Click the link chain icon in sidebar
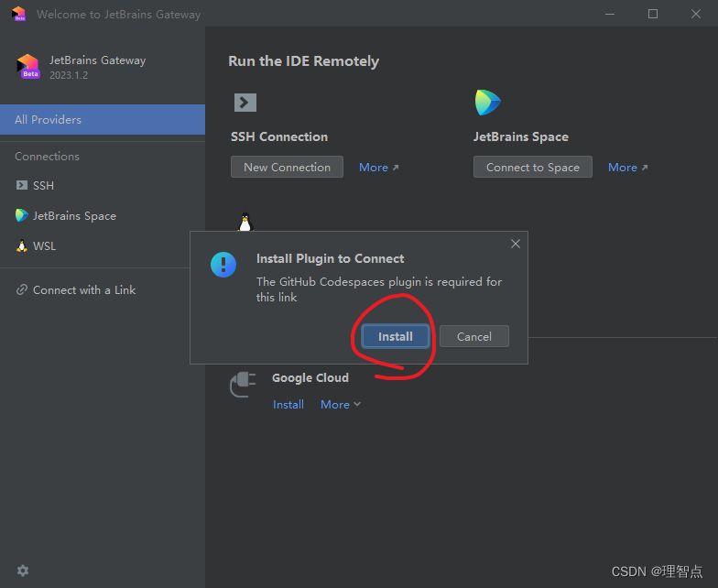 (x=22, y=289)
